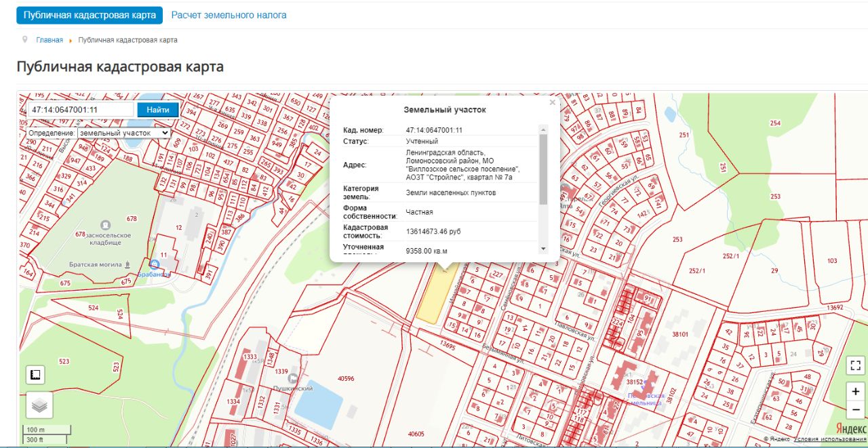The height and width of the screenshot is (448, 868).
Task: Click area value 9358.00 кв.м
Action: coord(427,251)
